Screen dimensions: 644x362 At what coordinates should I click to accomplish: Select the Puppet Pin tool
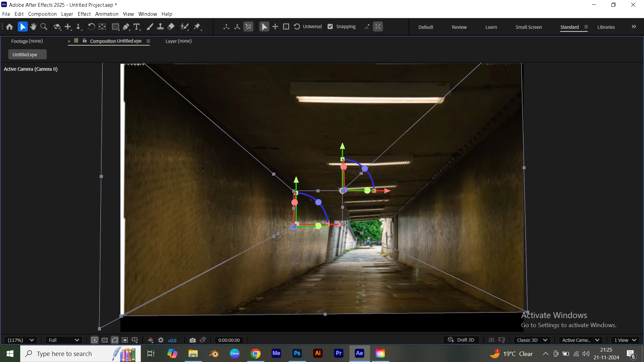(198, 27)
